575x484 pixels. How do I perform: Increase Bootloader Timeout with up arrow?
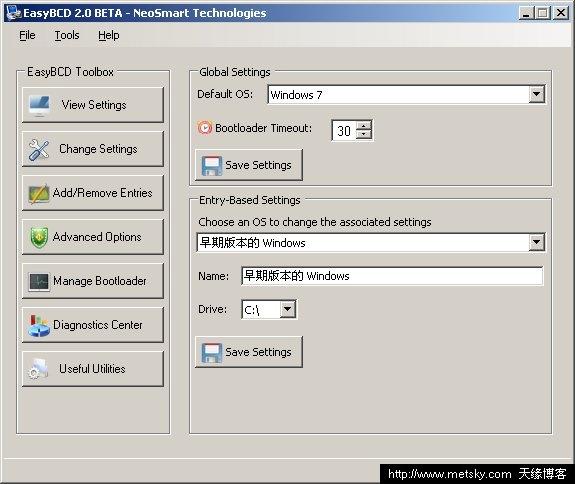[363, 126]
